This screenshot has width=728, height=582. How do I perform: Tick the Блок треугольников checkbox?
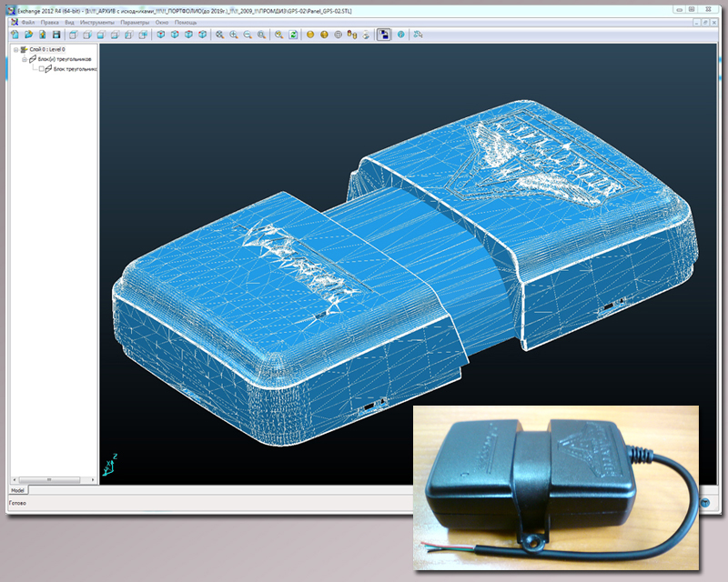coord(41,69)
